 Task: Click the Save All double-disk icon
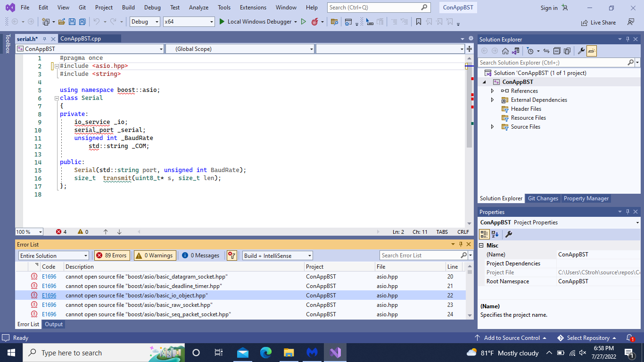(83, 22)
